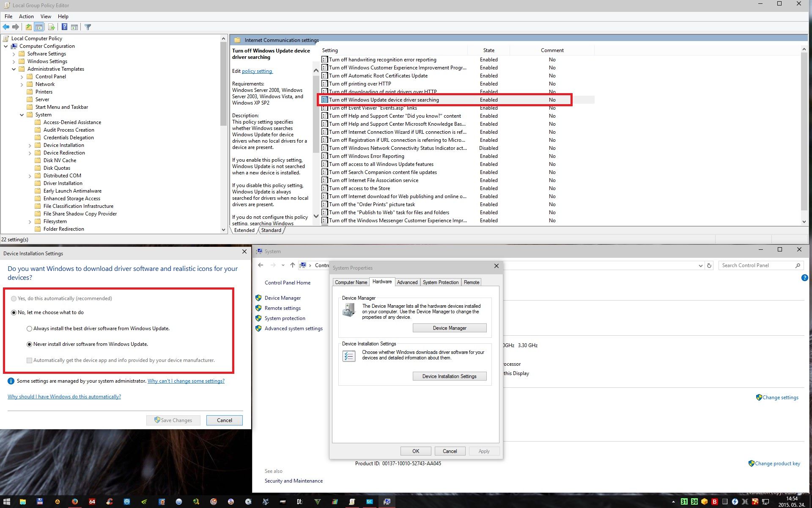Screen dimensions: 812x508
Task: Open CCleaner icon on the taskbar
Action: [x=110, y=502]
